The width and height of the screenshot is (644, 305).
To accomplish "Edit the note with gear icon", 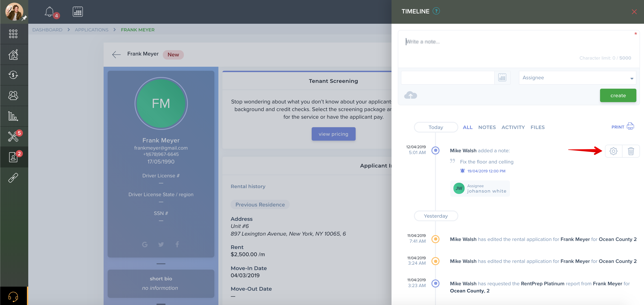I will click(x=613, y=151).
